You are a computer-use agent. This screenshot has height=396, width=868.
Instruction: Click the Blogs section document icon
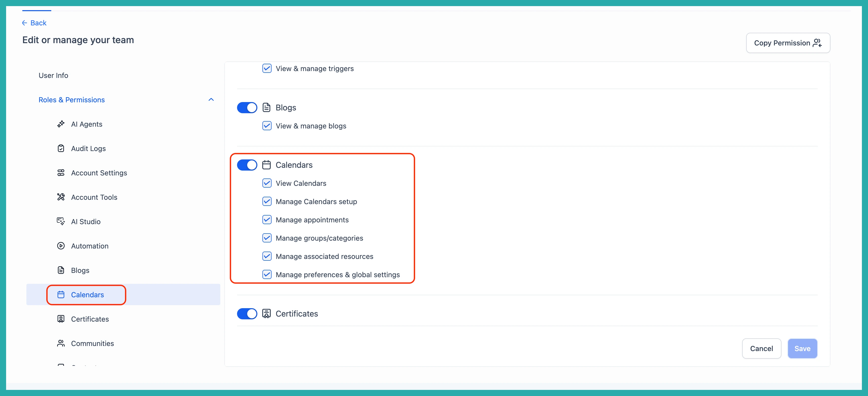[266, 108]
